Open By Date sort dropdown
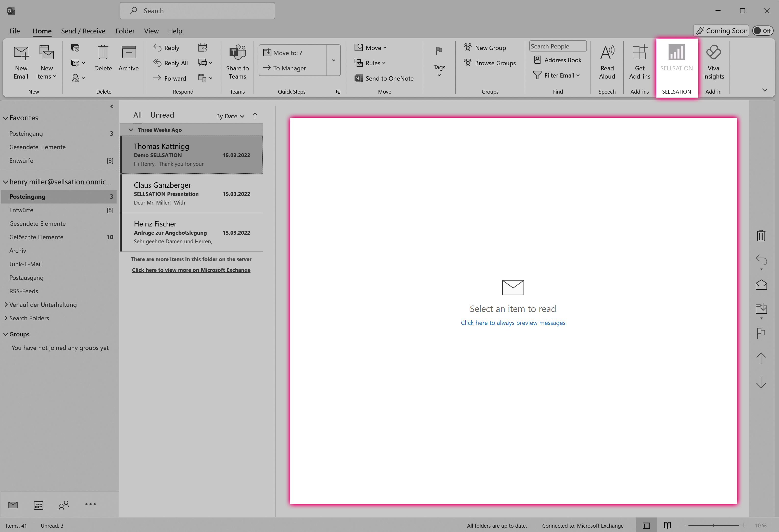 (230, 116)
